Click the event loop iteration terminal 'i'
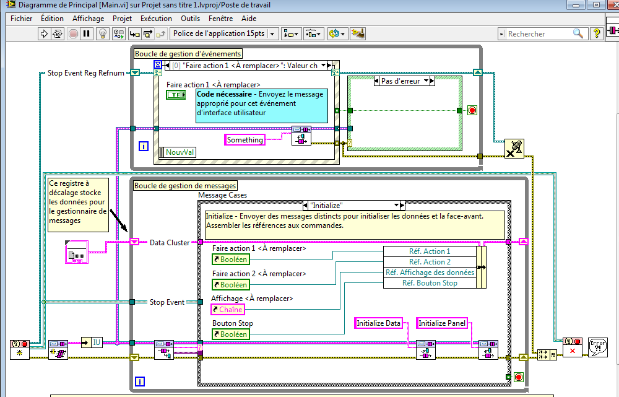This screenshot has height=397, width=619. pyautogui.click(x=143, y=146)
